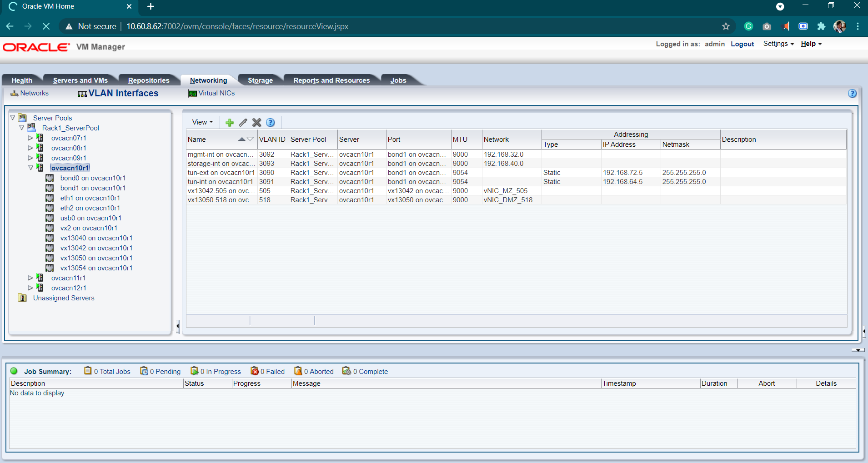Select the mgmt-int on ovcacn table row
Screen dimensions: 868x463
point(516,154)
